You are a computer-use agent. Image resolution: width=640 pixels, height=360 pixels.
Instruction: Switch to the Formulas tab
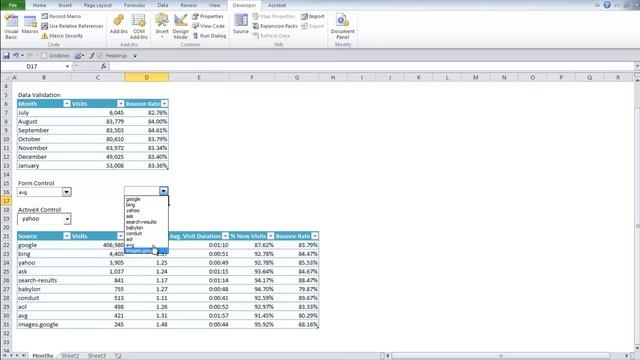(x=134, y=5)
